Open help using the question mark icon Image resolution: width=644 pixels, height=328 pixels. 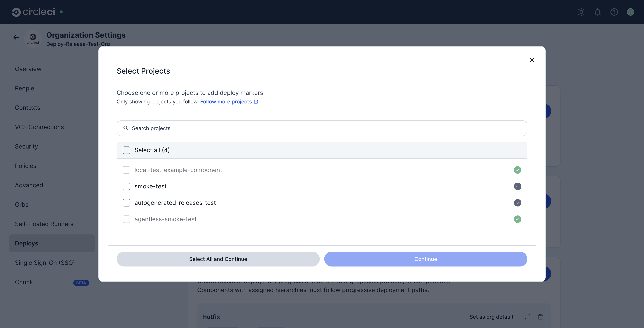click(x=614, y=12)
